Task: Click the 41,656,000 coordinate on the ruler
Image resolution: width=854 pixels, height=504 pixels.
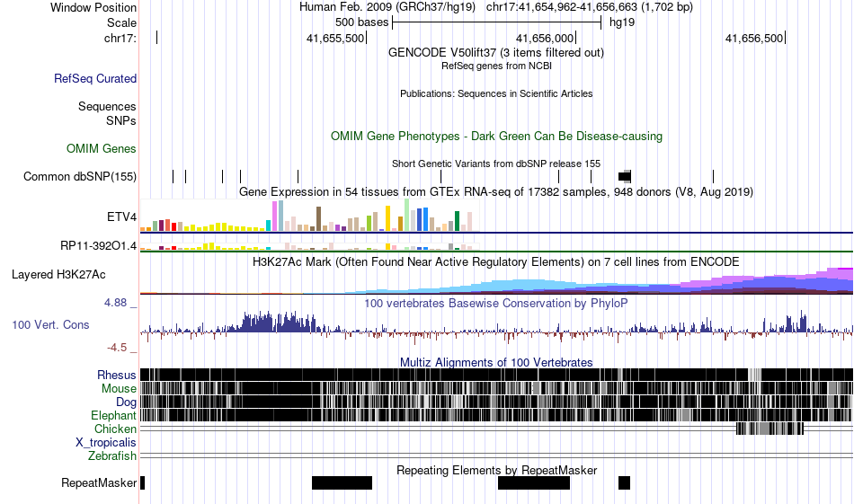Action: pyautogui.click(x=545, y=38)
